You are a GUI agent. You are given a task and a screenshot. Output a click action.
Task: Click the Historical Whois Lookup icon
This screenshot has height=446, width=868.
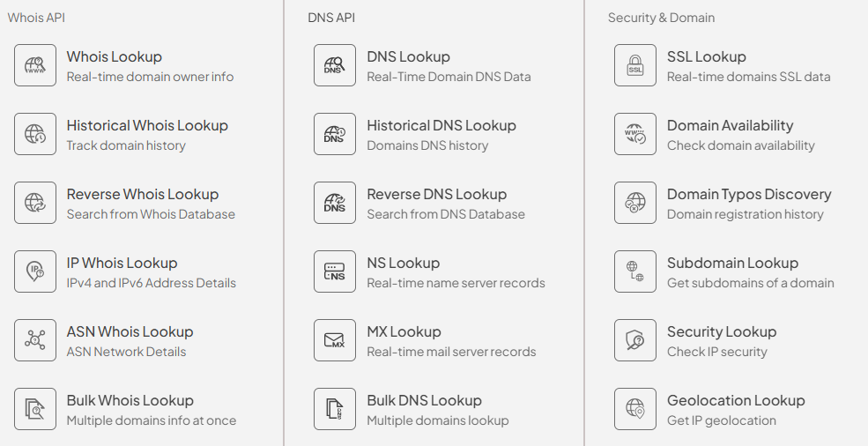(x=35, y=134)
